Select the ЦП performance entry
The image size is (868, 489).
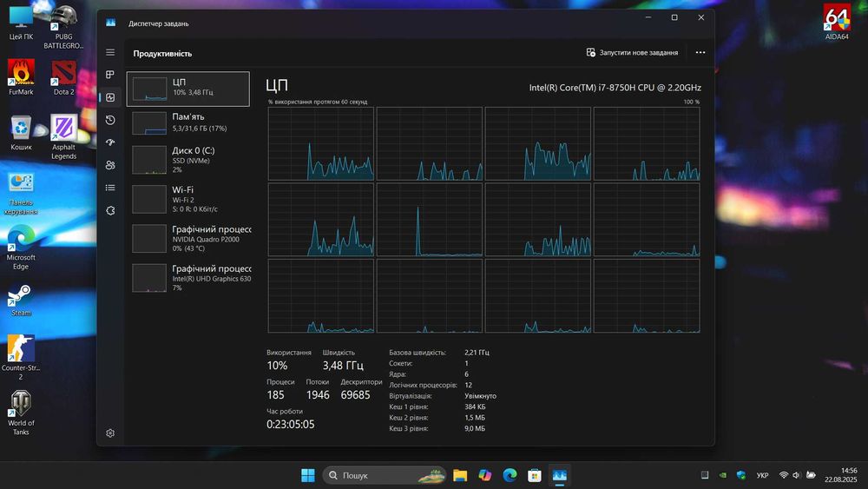point(188,89)
